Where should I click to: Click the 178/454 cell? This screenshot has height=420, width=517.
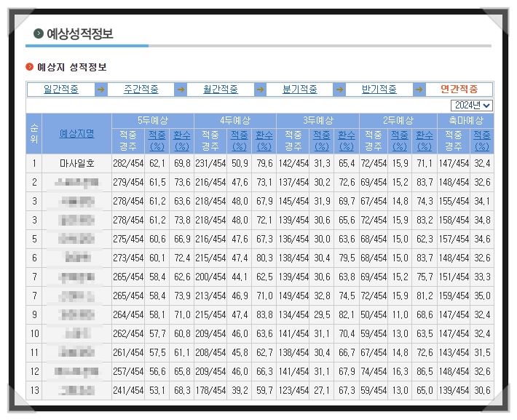(x=210, y=390)
